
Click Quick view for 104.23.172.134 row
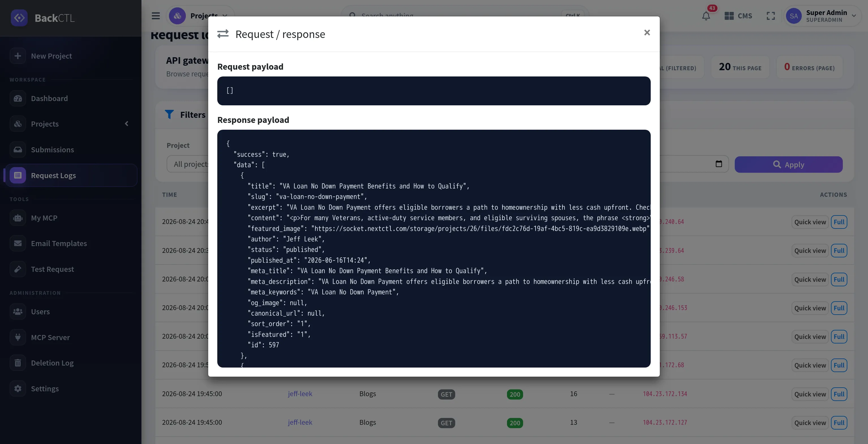click(x=810, y=394)
